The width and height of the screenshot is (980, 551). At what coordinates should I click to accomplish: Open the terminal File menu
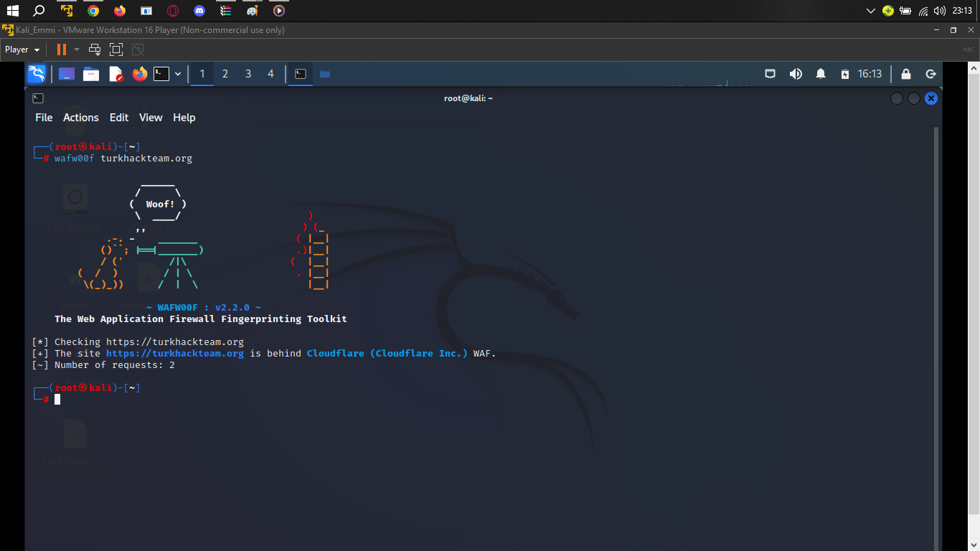pyautogui.click(x=44, y=118)
